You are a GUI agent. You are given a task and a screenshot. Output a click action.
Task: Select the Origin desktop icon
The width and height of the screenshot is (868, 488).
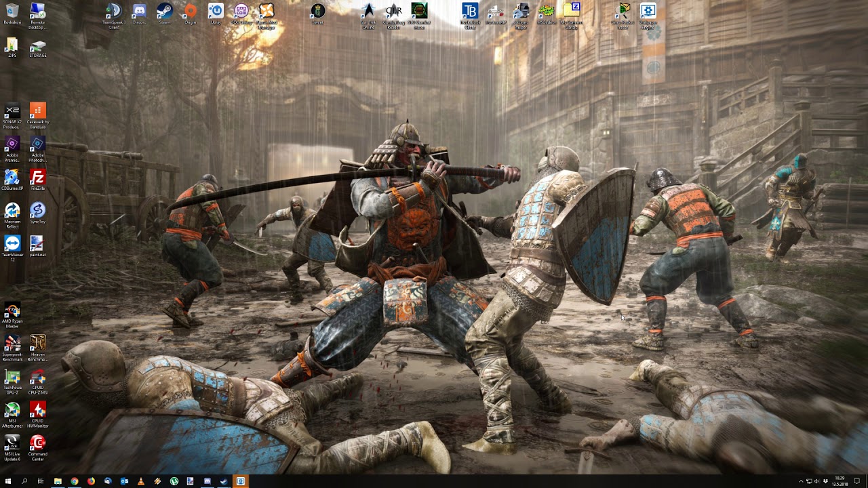coord(191,12)
